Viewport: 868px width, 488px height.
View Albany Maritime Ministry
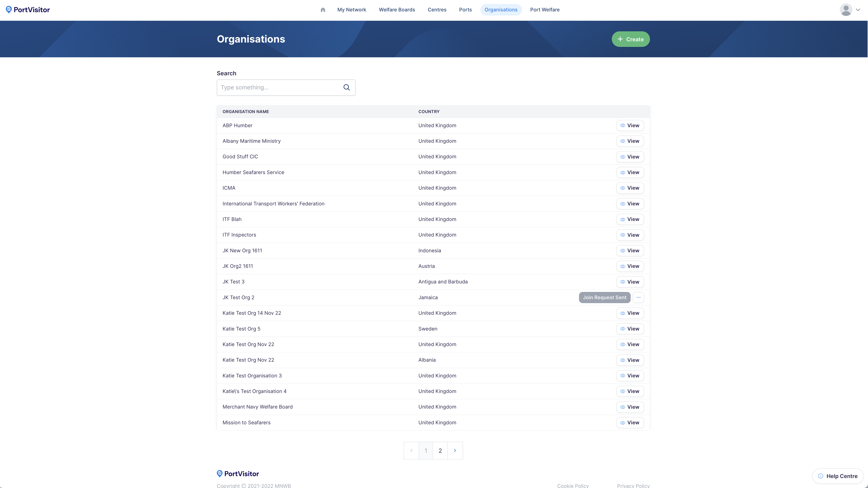[630, 141]
